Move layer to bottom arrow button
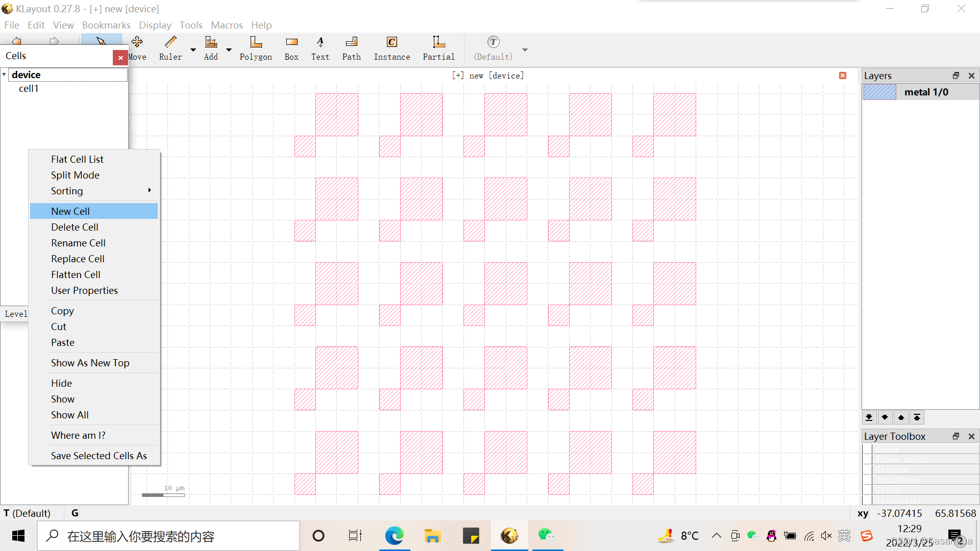This screenshot has width=980, height=551. (x=869, y=417)
